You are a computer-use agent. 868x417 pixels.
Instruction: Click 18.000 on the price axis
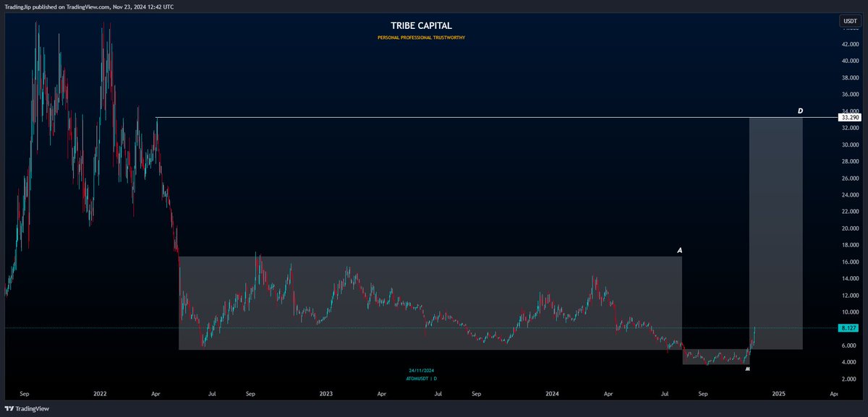click(848, 245)
